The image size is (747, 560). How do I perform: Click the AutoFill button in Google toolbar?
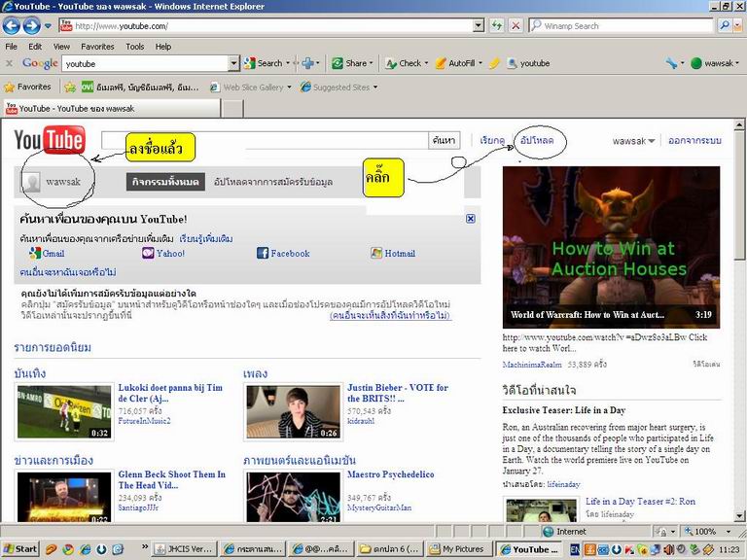457,63
